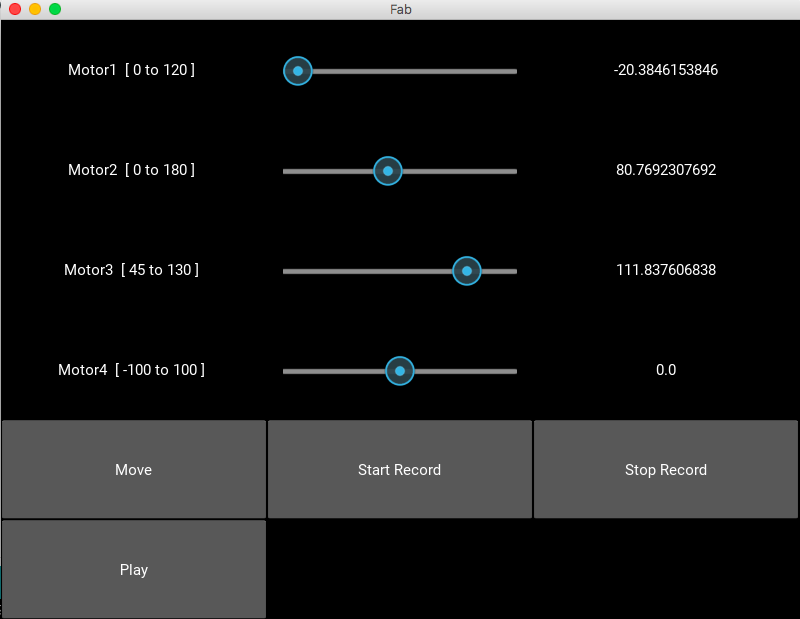Viewport: 800px width, 619px height.
Task: Start recording with Start Record button
Action: [399, 469]
